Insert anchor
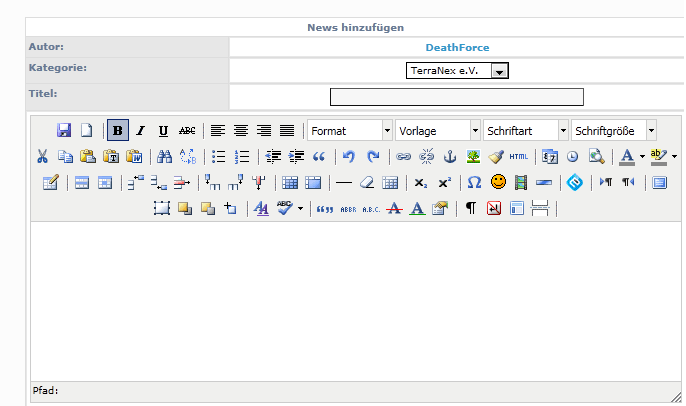 click(x=450, y=156)
